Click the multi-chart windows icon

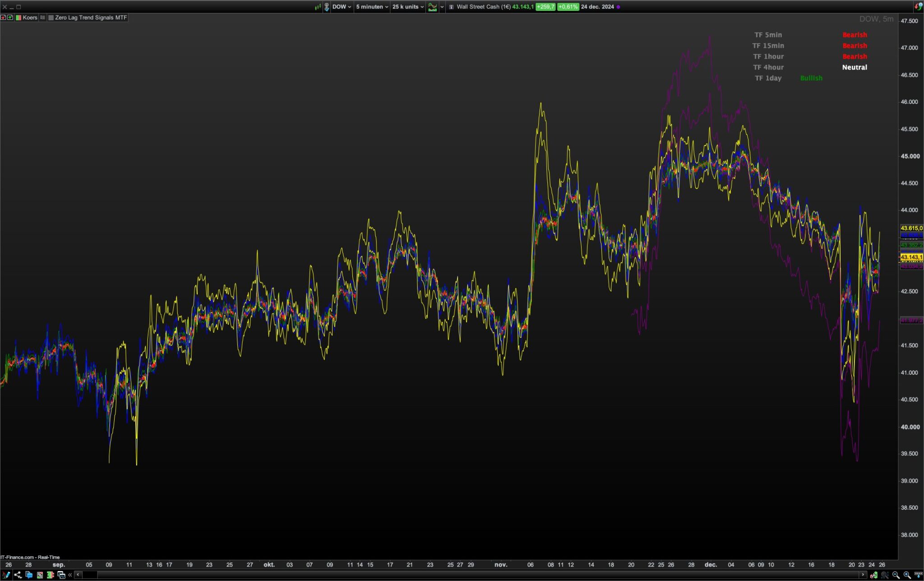[x=61, y=575]
